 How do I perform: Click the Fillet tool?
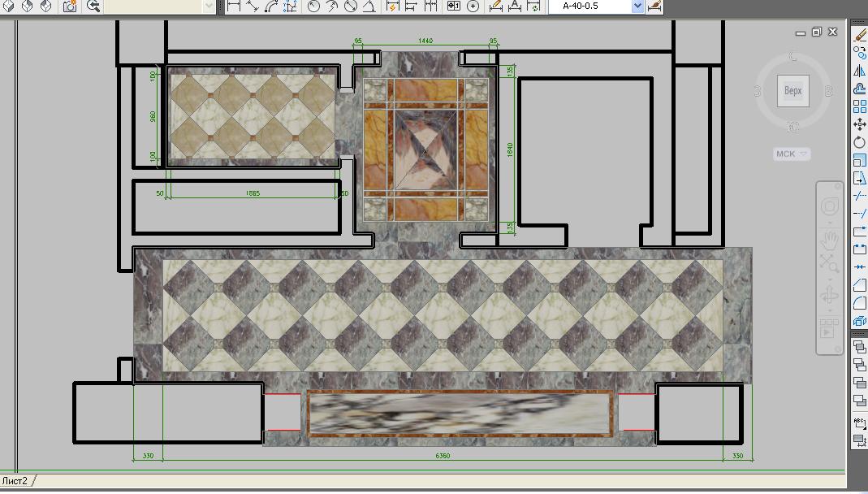(x=859, y=302)
